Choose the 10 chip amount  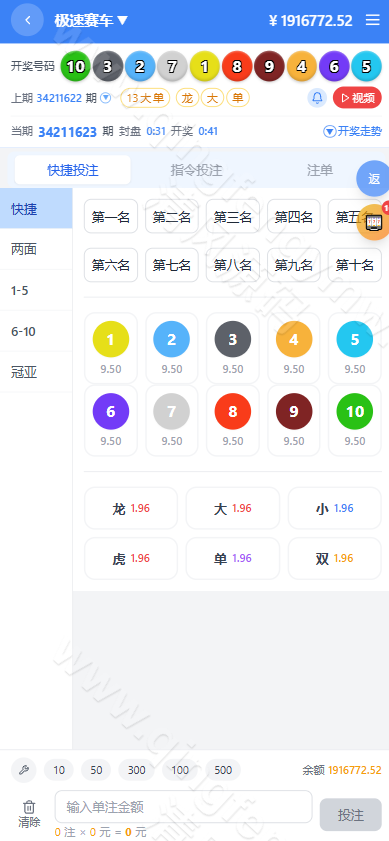pyautogui.click(x=59, y=770)
